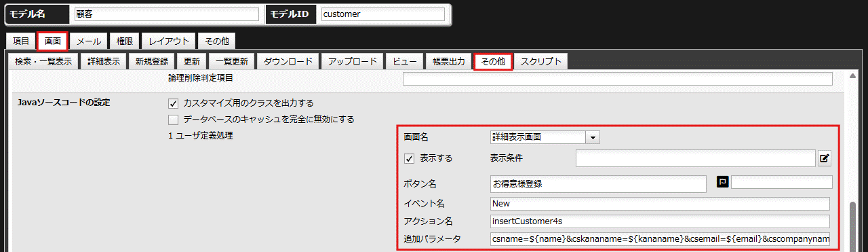The height and width of the screenshot is (252, 868).
Task: Click the scrollbar up arrow
Action: (x=853, y=77)
